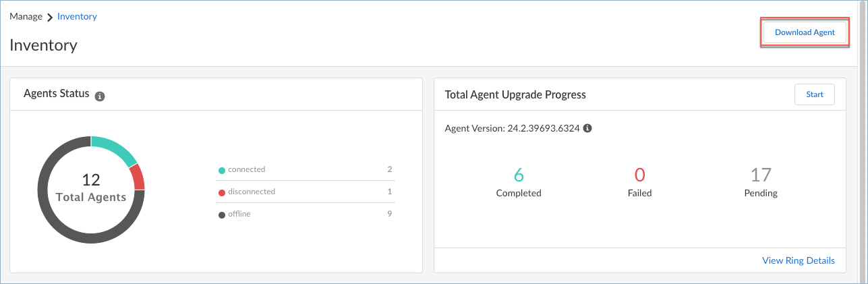868x284 pixels.
Task: Select the disconnected agents legend row
Action: tap(306, 192)
